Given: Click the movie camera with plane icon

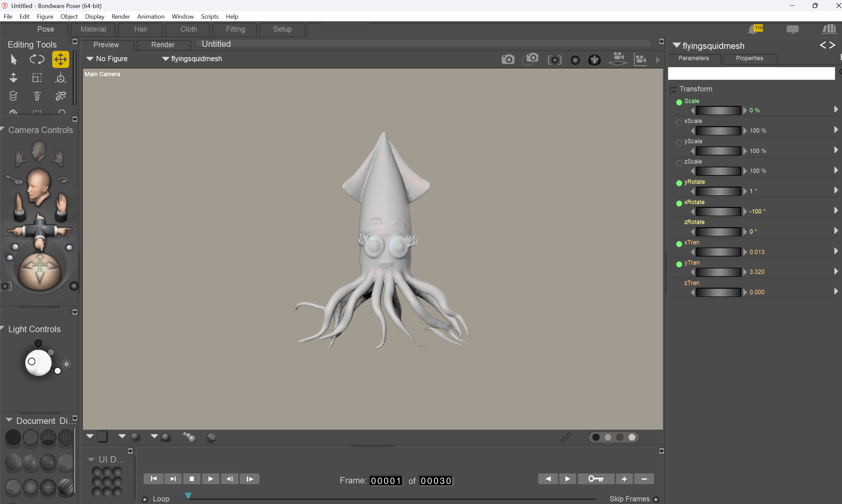Looking at the screenshot, I should tap(618, 59).
